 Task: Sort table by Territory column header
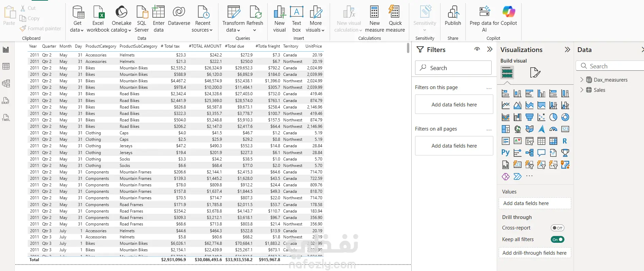pyautogui.click(x=291, y=46)
